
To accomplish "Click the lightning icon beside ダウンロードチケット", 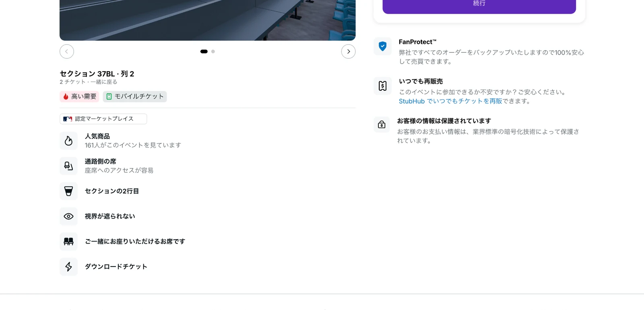I will point(68,267).
